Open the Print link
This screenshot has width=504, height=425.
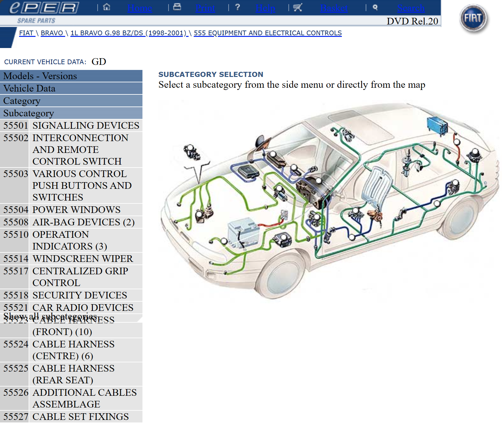(x=205, y=8)
